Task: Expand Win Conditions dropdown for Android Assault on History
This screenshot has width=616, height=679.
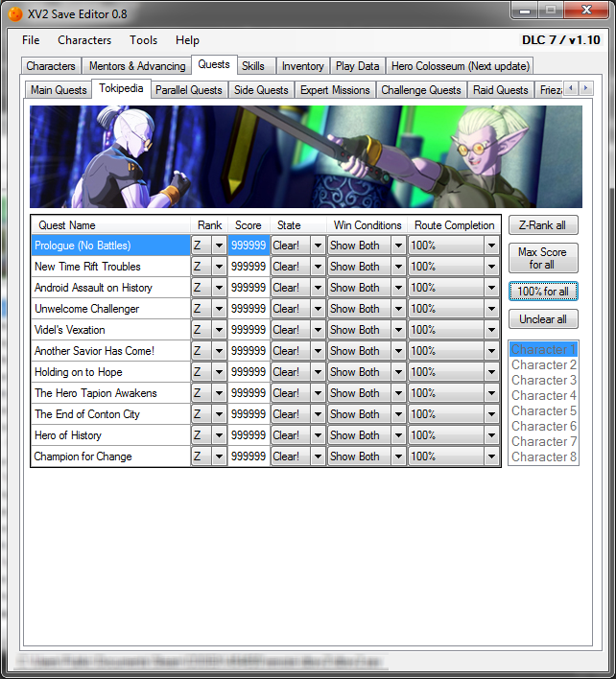Action: click(398, 288)
